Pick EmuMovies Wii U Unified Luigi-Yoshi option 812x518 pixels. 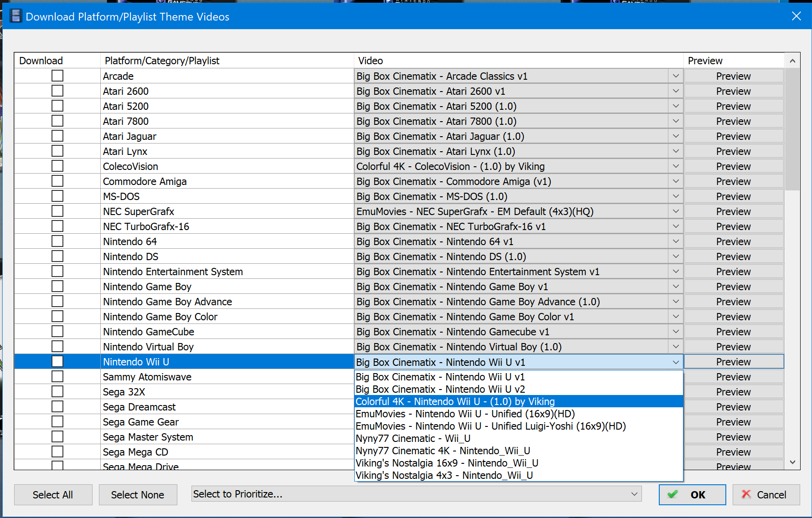coord(519,426)
